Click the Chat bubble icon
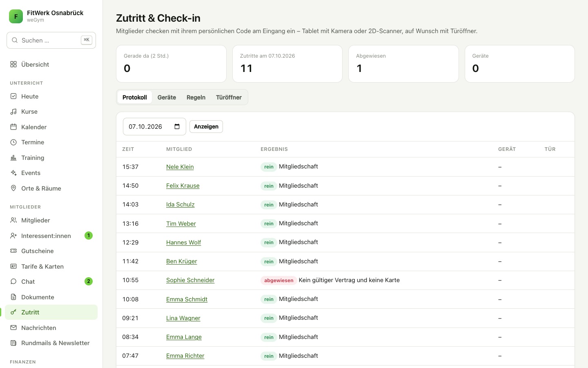The image size is (588, 368). pos(13,281)
